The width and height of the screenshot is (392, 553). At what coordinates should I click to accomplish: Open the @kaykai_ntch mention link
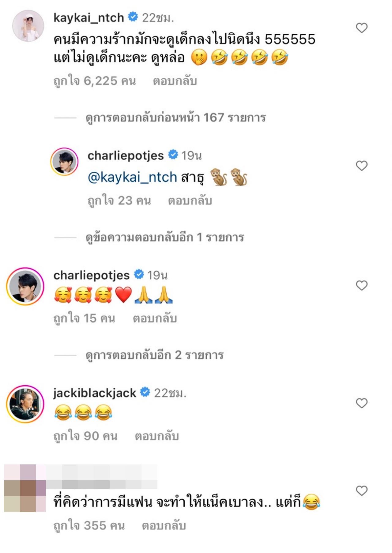coord(132,177)
